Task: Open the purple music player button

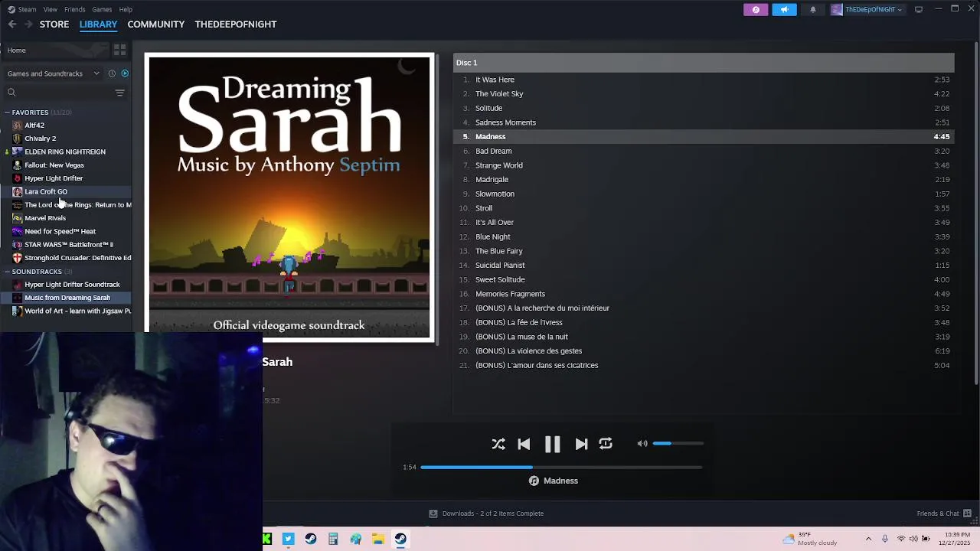Action: click(756, 9)
